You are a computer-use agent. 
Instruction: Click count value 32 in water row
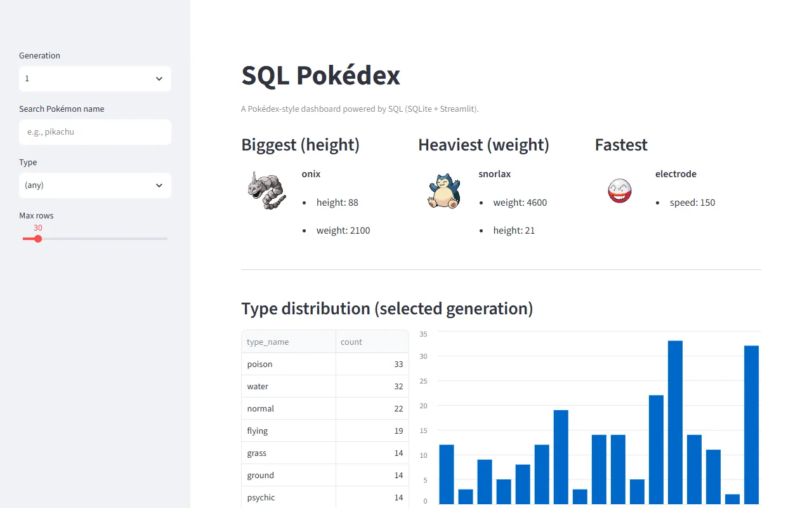372,386
